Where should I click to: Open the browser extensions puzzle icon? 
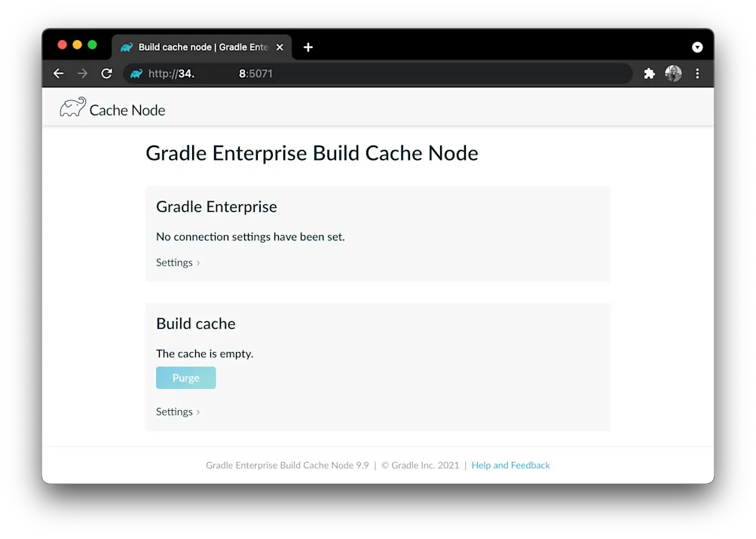pyautogui.click(x=649, y=73)
